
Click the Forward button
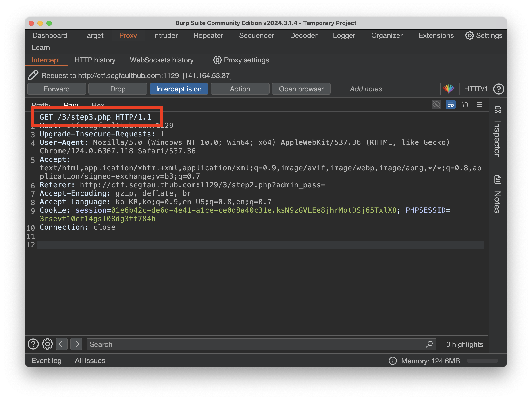pyautogui.click(x=56, y=89)
